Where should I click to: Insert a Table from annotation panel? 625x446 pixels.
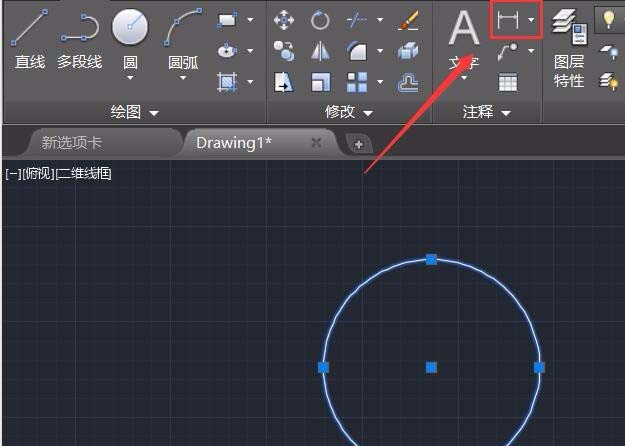508,82
